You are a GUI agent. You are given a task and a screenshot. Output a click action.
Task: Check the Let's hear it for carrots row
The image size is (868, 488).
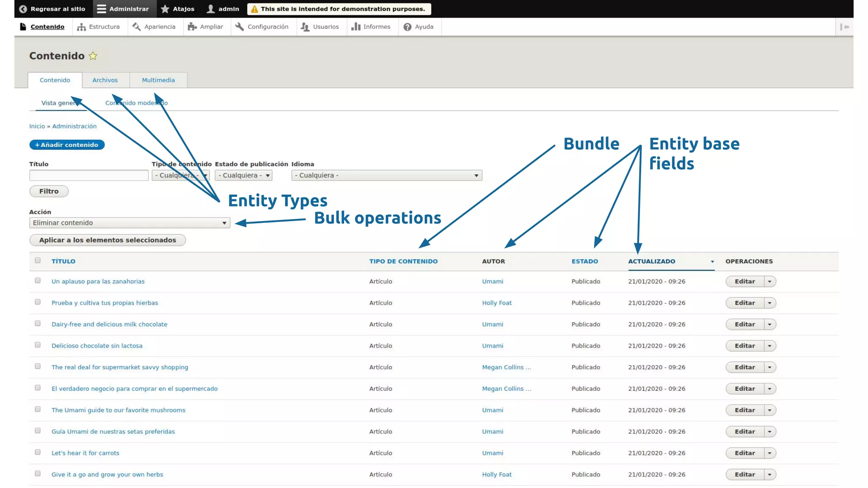click(38, 452)
